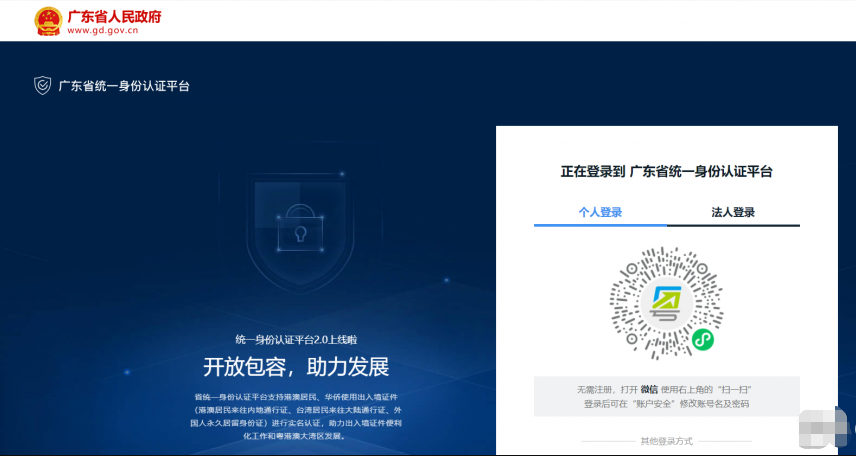Image resolution: width=856 pixels, height=456 pixels.
Task: Click the Guangdong government national emblem logo
Action: (x=48, y=21)
